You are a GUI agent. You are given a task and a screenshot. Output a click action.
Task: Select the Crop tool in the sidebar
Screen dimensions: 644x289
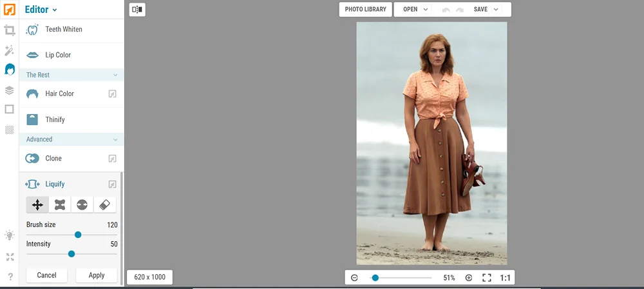click(x=10, y=30)
